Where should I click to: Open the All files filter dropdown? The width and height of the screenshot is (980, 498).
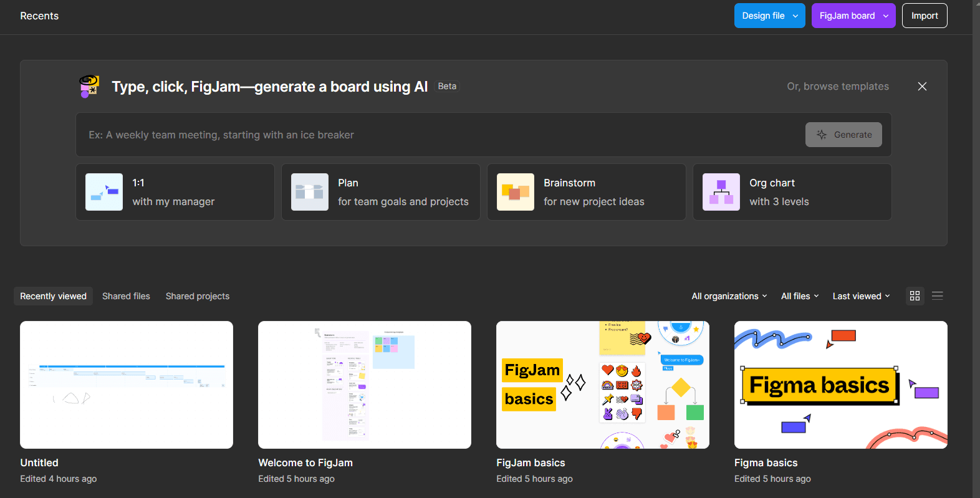coord(799,296)
